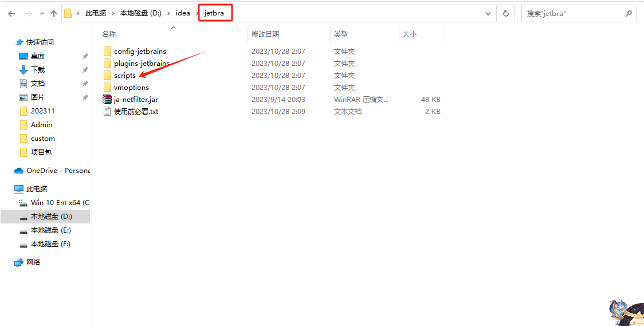Sort files by 修改日期 column
This screenshot has height=326, width=644.
pos(265,34)
